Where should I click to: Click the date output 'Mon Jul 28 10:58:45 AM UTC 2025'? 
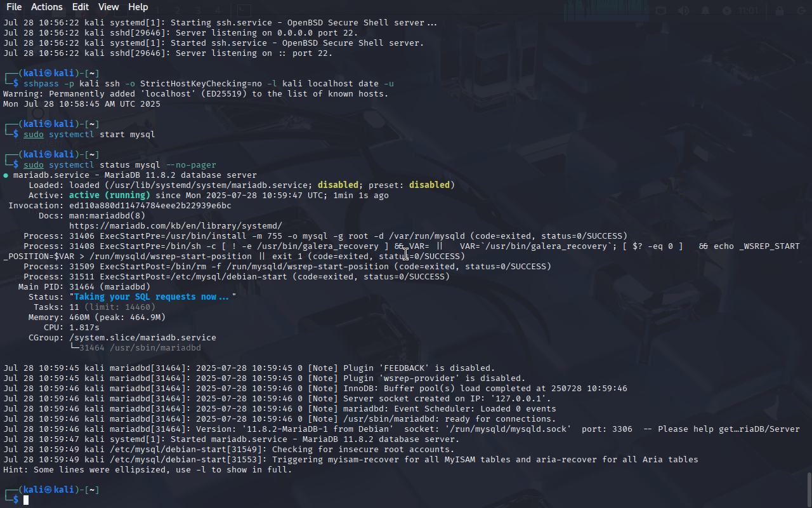[x=82, y=104]
